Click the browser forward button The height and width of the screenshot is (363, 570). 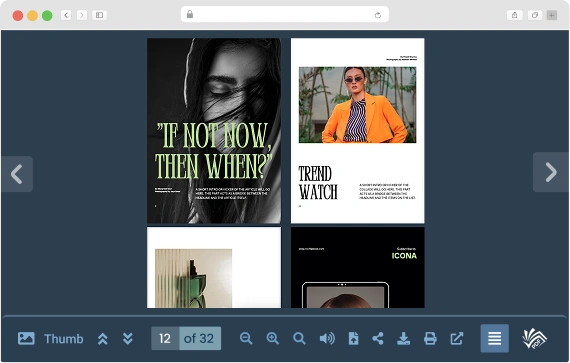82,15
